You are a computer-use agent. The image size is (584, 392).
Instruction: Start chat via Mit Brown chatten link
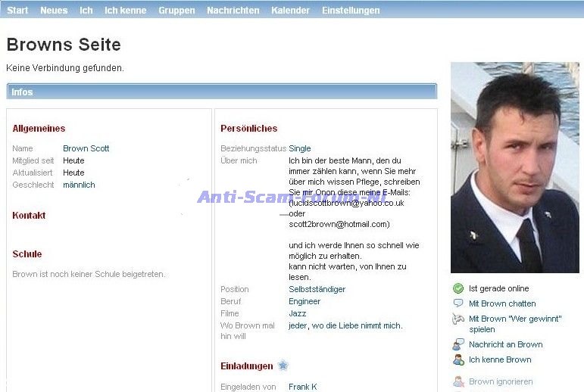click(502, 303)
